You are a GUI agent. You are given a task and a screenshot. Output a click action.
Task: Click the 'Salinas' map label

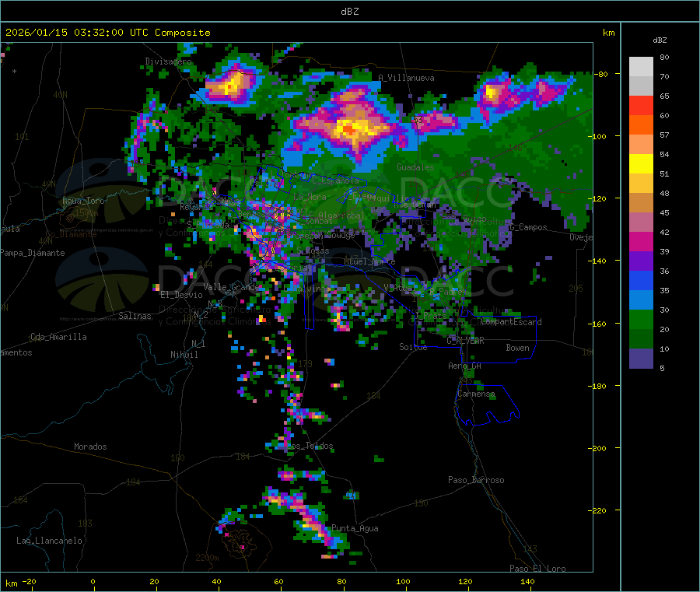click(x=135, y=316)
